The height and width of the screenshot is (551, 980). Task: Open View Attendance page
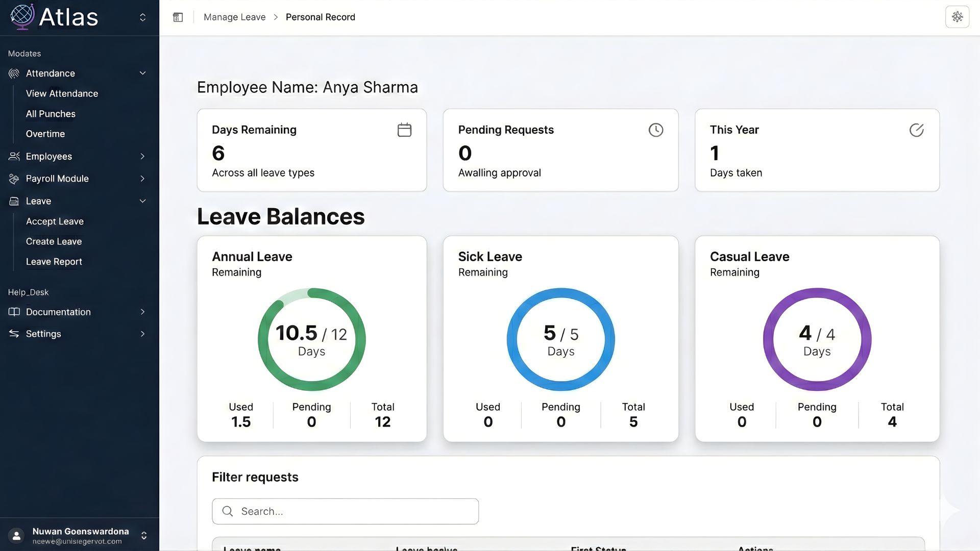click(62, 93)
